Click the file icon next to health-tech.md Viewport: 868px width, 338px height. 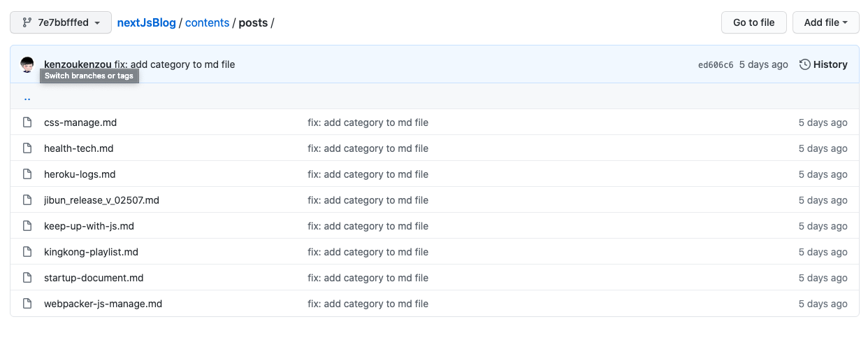(27, 148)
